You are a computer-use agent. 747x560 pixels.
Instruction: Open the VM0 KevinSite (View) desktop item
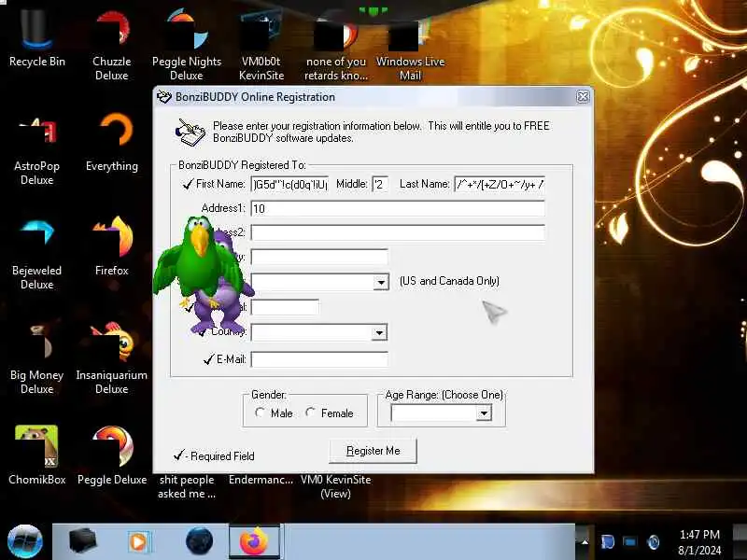(x=335, y=486)
